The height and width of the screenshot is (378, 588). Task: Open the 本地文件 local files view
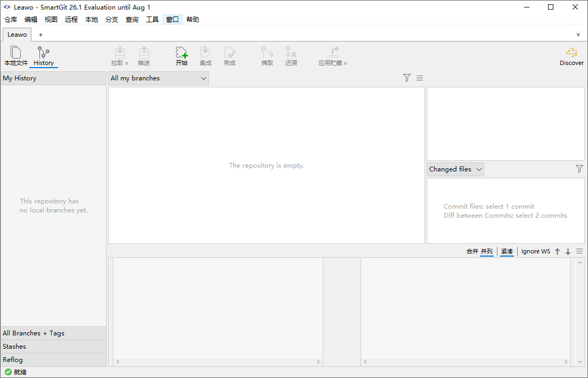(16, 56)
